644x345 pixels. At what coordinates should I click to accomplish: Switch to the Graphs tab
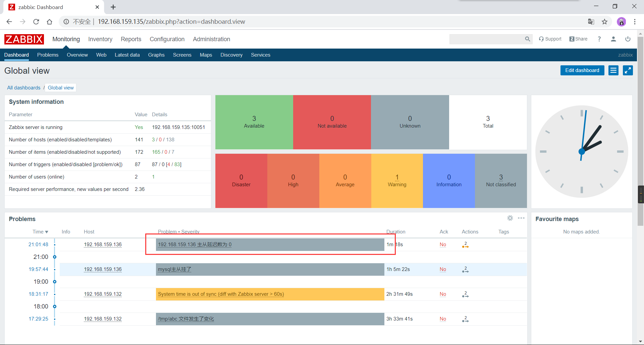click(156, 55)
